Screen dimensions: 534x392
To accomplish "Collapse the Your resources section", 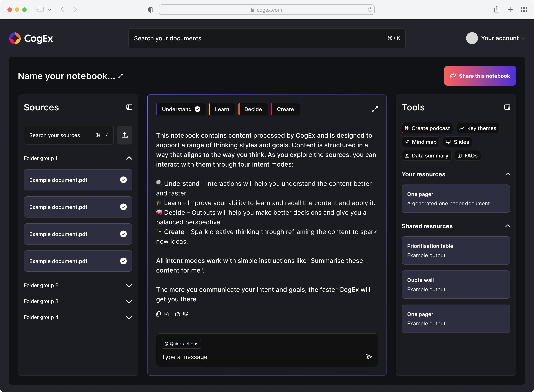I will coord(507,174).
